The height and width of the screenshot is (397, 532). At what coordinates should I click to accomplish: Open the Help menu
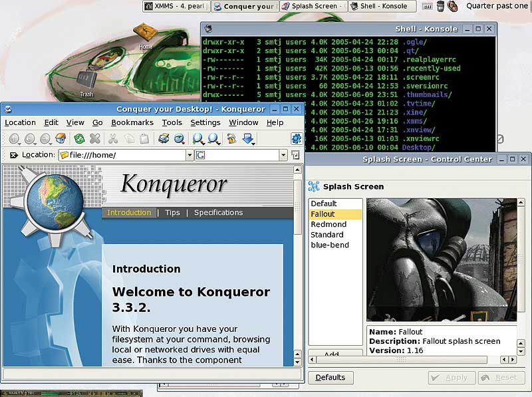[275, 122]
